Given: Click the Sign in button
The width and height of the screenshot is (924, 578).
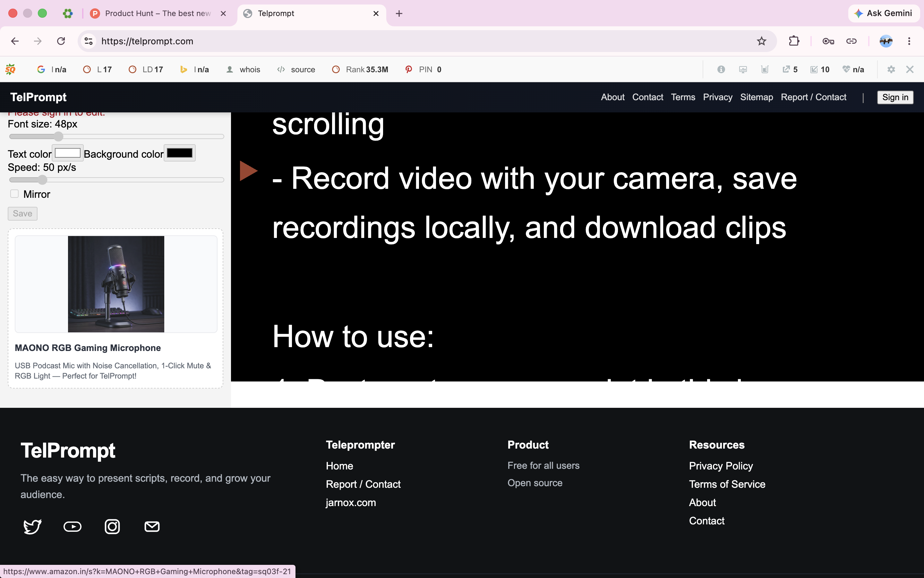Looking at the screenshot, I should 895,97.
